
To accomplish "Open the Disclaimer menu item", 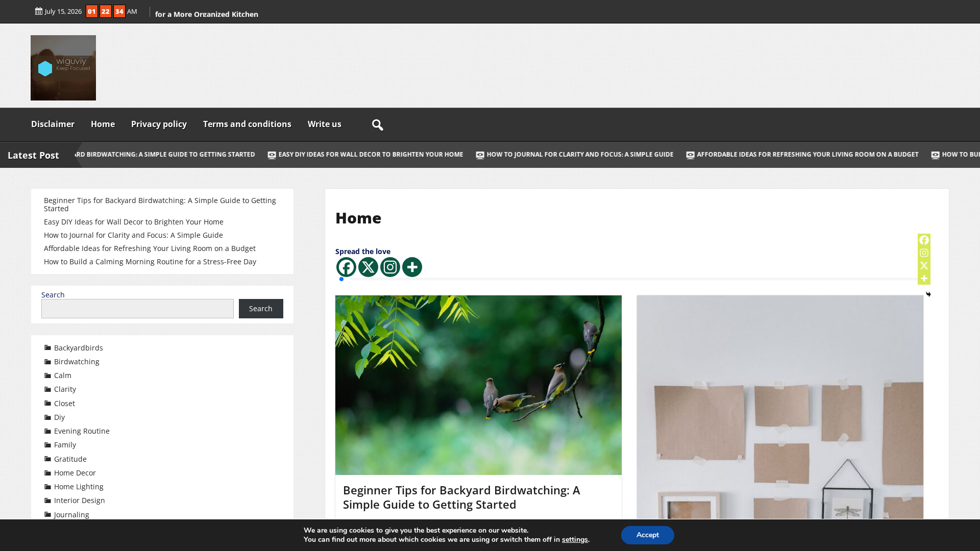I will pos(53,124).
